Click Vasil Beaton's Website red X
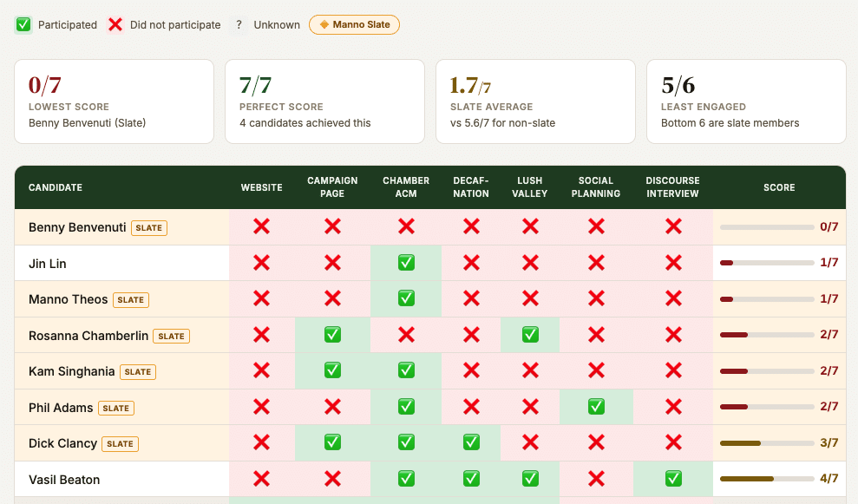Screen dimensions: 858x504 261,480
